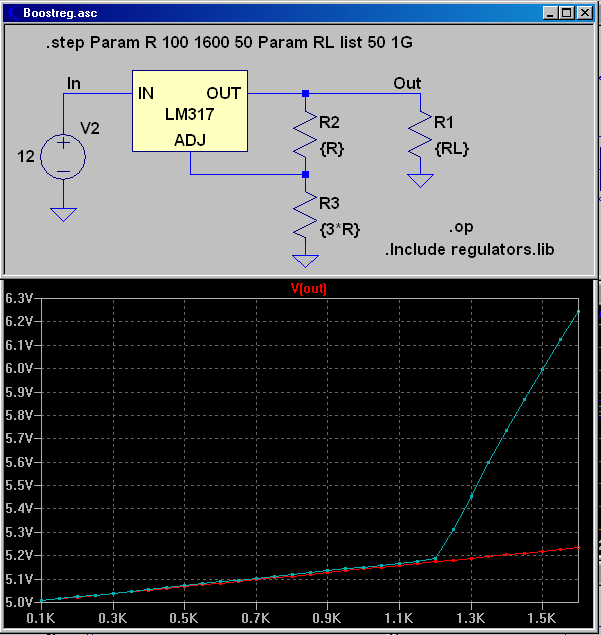Click the junction dot at the ADJ node
The width and height of the screenshot is (601, 635).
click(x=305, y=175)
